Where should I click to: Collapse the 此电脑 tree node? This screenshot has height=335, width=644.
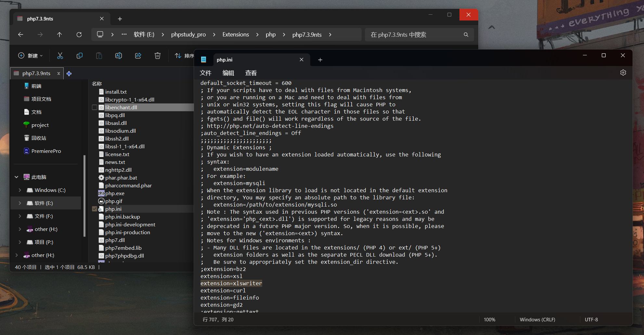(x=16, y=177)
